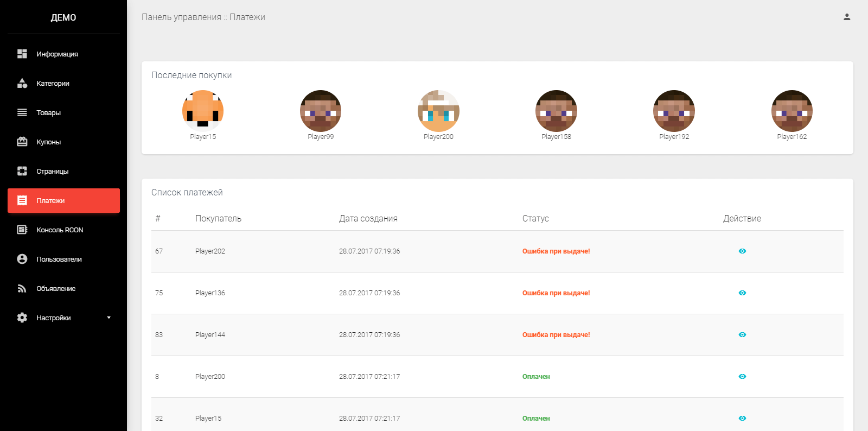Click the Консоль RCON terminal icon
This screenshot has height=431, width=868.
click(x=22, y=230)
